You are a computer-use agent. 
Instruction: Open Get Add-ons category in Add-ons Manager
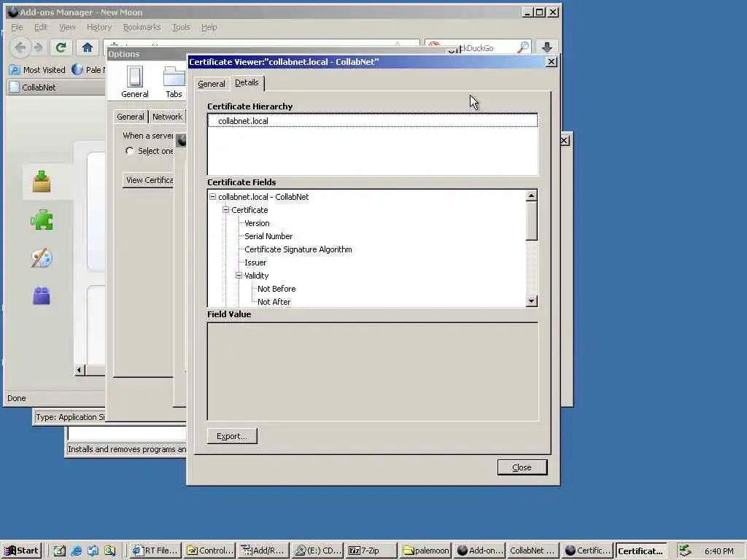coord(42,182)
